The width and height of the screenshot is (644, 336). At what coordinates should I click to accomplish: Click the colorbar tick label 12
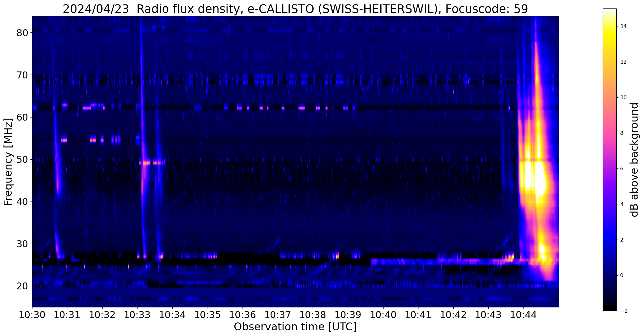[x=623, y=62]
